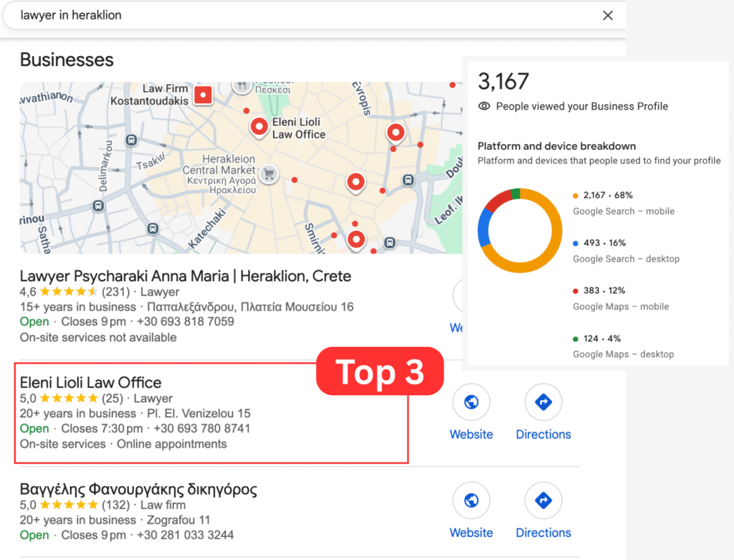
Task: Click the shopping cart icon at Herakleion Central Market
Action: point(269,173)
